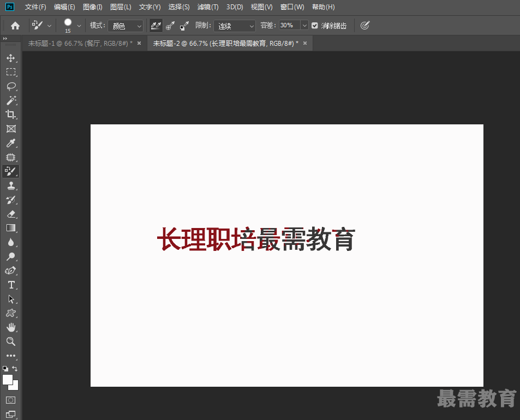Select the Rectangular Marquee tool

tap(10, 72)
